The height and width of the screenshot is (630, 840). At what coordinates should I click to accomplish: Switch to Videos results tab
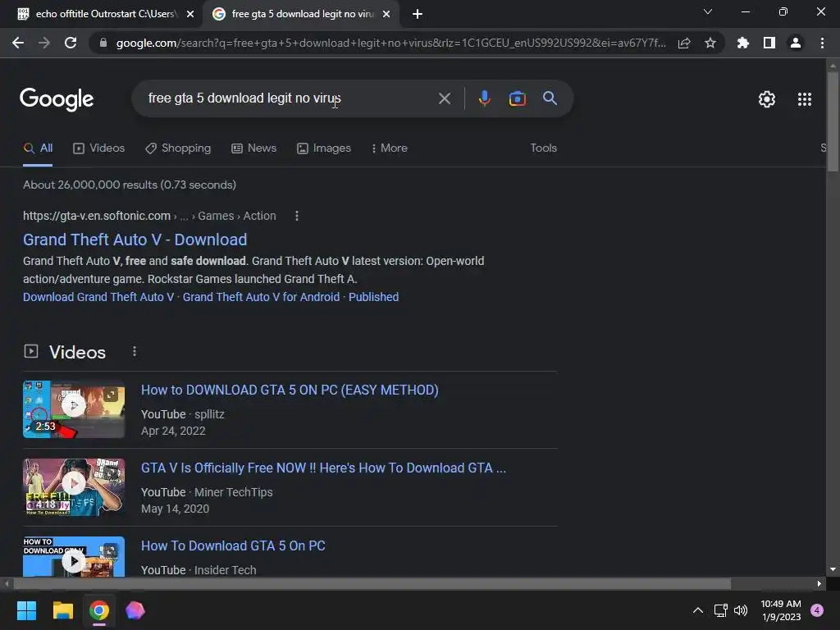click(98, 148)
